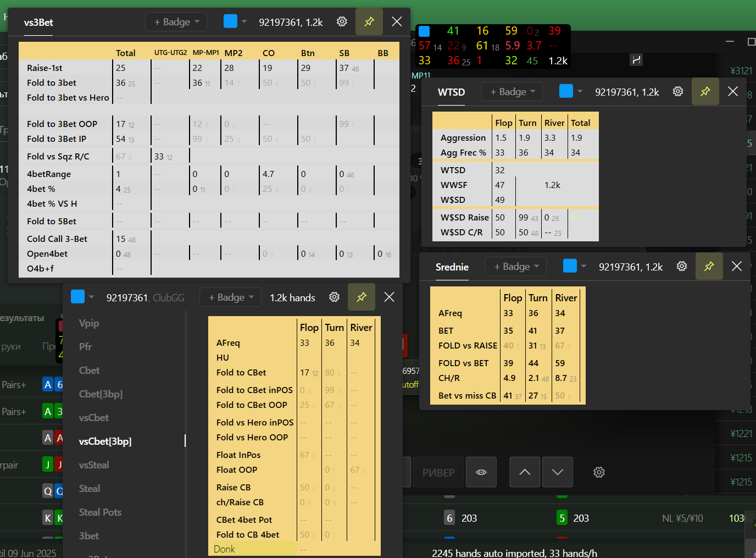Toggle the eye visibility button
The image size is (756, 558).
[x=481, y=472]
